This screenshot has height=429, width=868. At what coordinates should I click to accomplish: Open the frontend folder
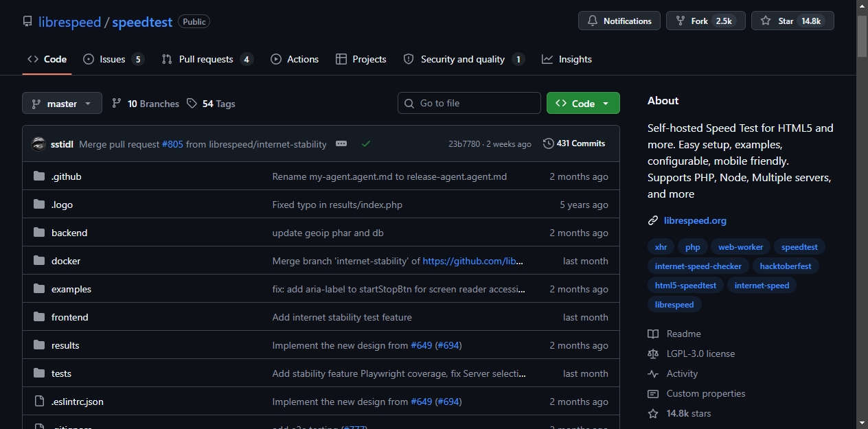point(70,317)
